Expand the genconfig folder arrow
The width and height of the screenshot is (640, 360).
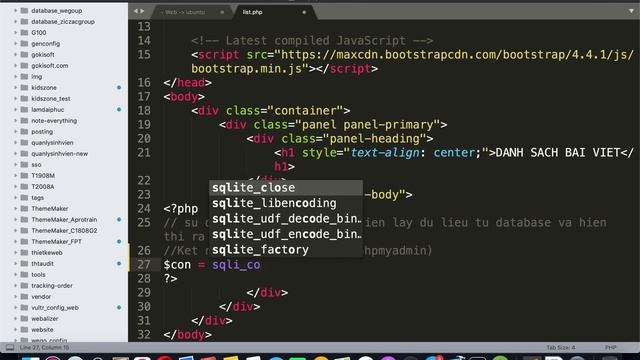(x=16, y=44)
